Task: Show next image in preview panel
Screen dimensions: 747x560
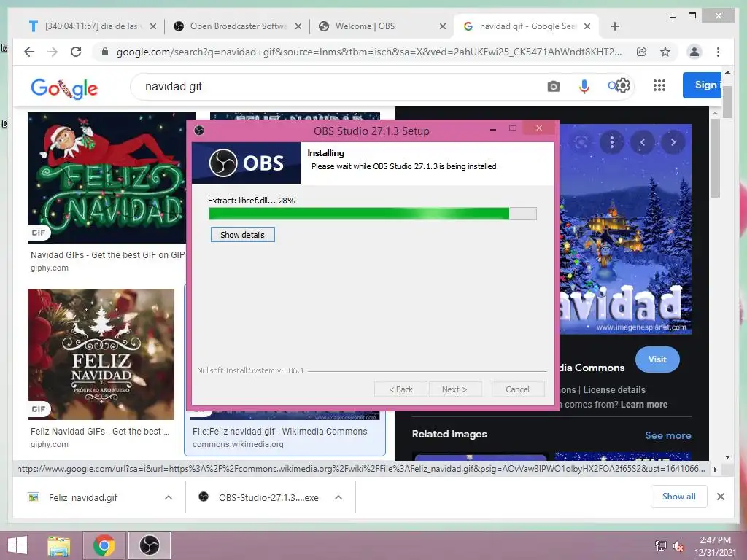Action: click(x=673, y=142)
